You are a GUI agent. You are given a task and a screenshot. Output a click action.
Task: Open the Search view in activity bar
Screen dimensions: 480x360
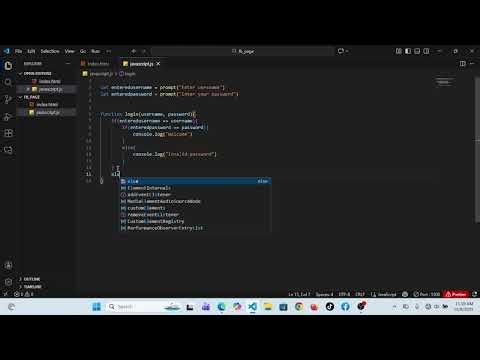point(8,82)
